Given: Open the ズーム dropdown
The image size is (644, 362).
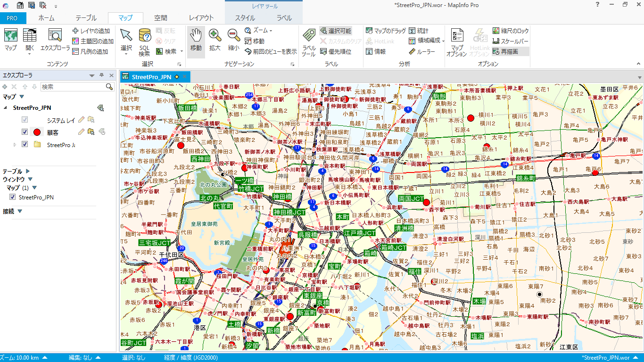Looking at the screenshot, I should (x=271, y=31).
